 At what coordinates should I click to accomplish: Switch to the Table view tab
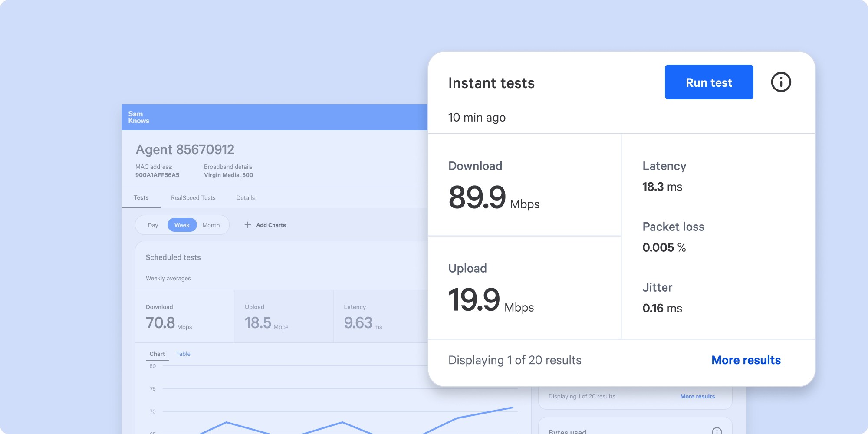(x=183, y=354)
